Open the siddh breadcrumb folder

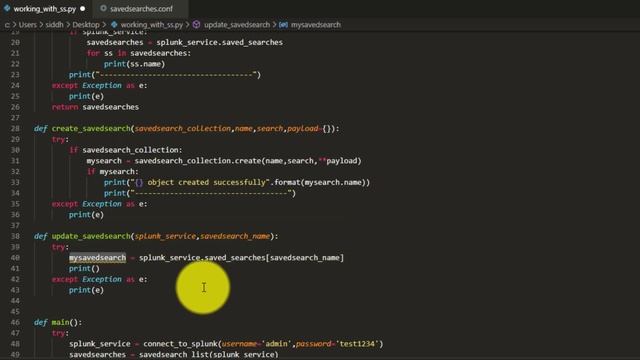click(54, 25)
